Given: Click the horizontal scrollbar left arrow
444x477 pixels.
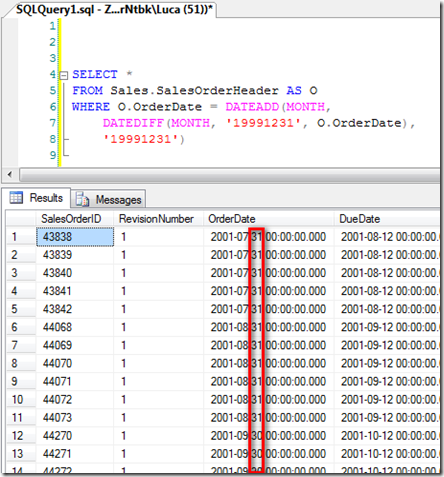Looking at the screenshot, I should tap(10, 174).
